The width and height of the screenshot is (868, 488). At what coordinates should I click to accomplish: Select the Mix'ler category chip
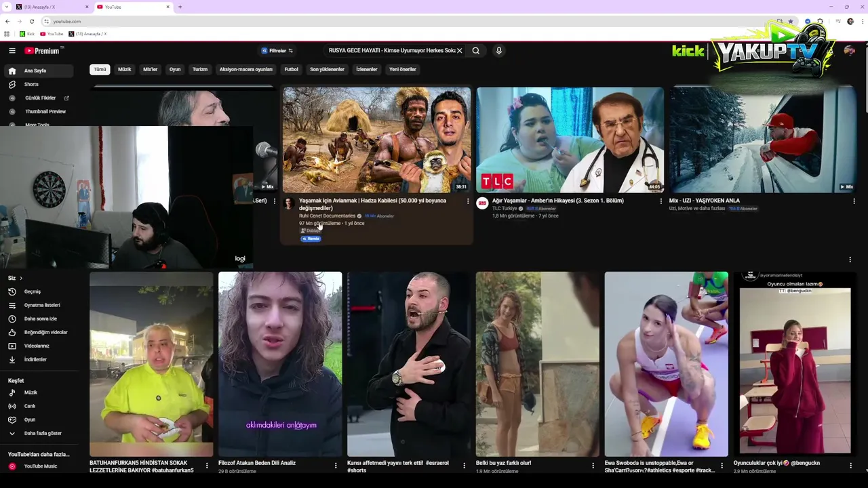[150, 69]
